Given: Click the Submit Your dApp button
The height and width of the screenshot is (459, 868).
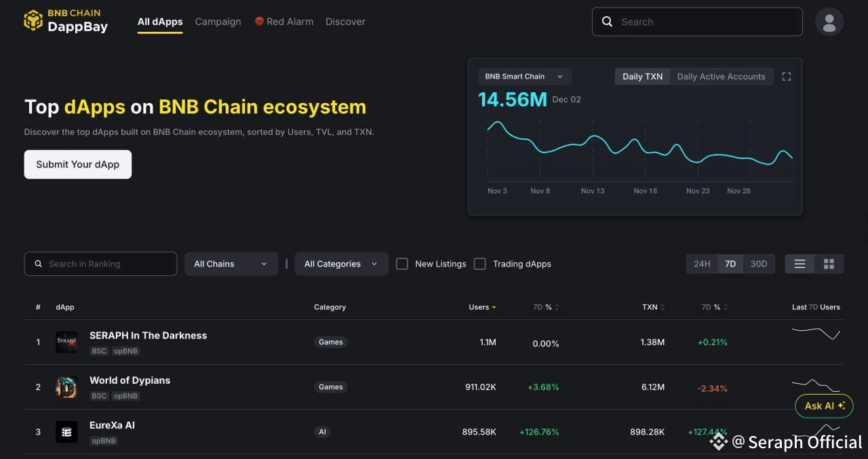Looking at the screenshot, I should click(x=78, y=164).
